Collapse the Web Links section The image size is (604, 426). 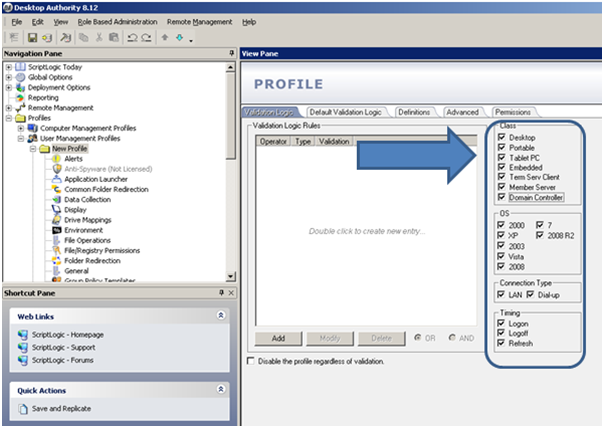coord(221,315)
